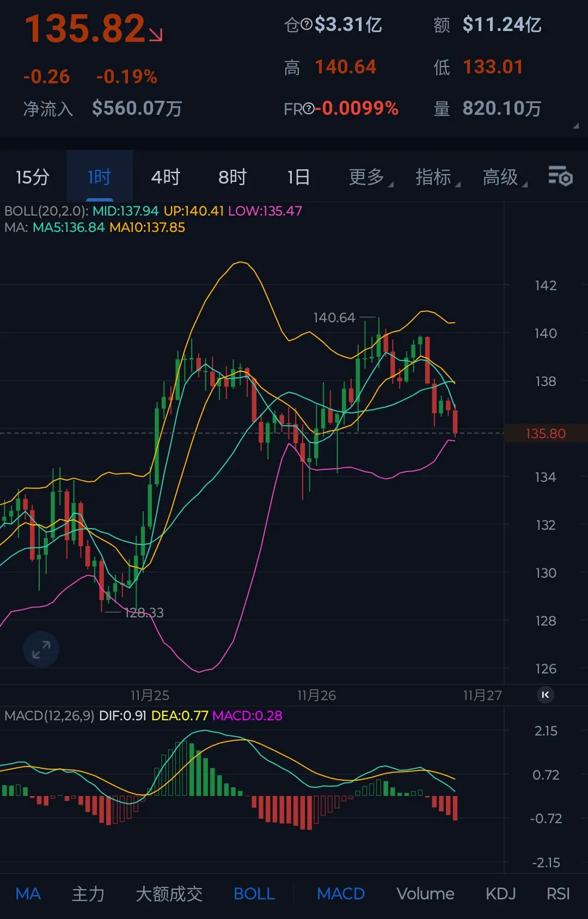The height and width of the screenshot is (919, 588).
Task: Tap the open interest help question icon
Action: [307, 24]
